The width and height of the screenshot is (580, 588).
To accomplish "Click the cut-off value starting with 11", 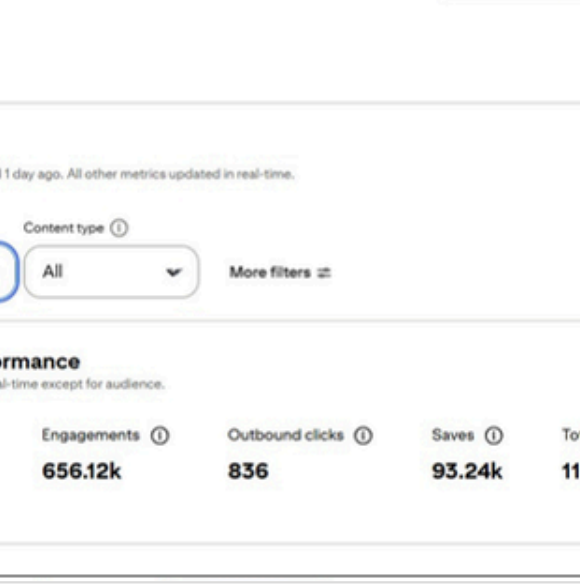I will (x=571, y=471).
